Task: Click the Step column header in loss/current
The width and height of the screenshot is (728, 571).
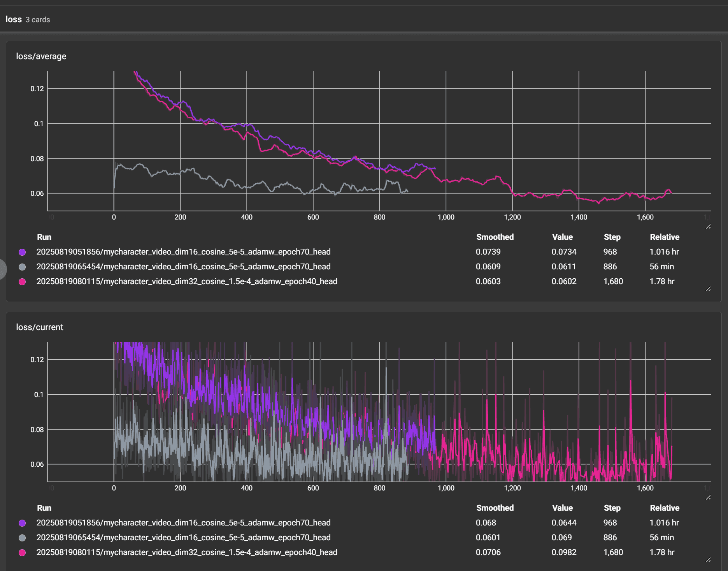Action: point(612,508)
